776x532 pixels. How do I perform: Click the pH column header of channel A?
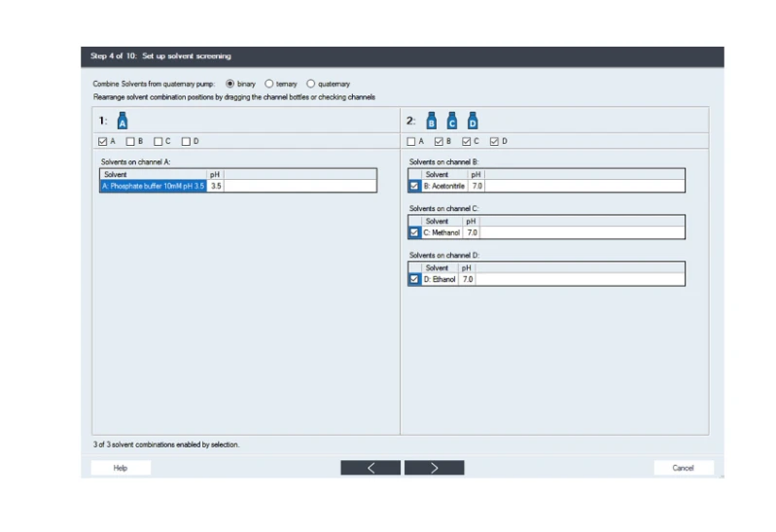(215, 174)
